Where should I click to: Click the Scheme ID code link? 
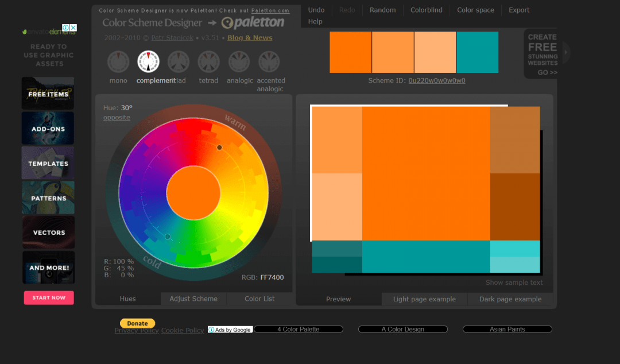click(437, 80)
